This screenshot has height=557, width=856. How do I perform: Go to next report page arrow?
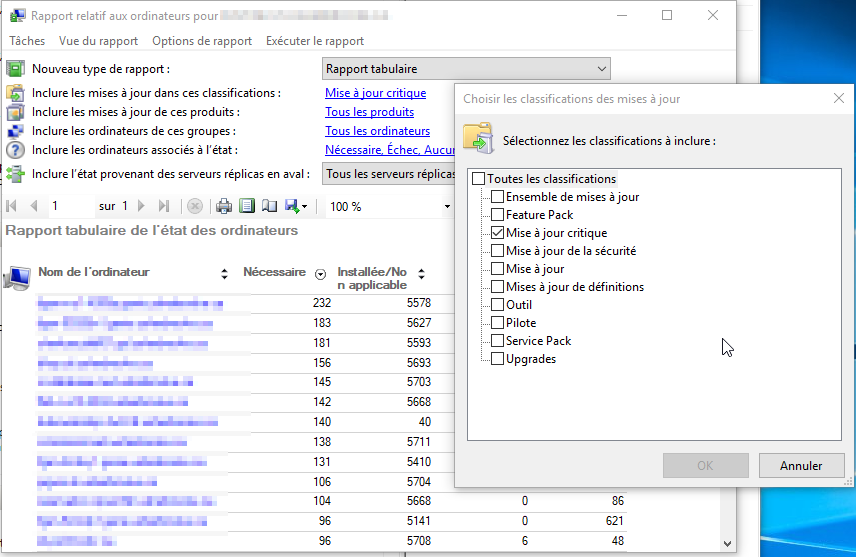point(141,206)
